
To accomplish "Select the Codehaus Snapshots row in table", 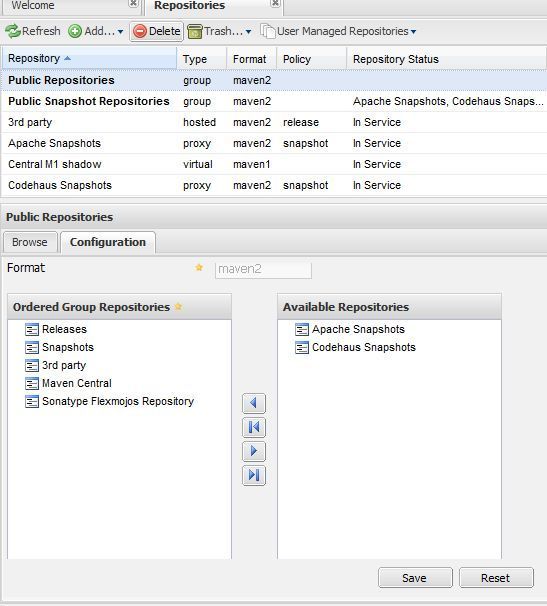I will (274, 185).
